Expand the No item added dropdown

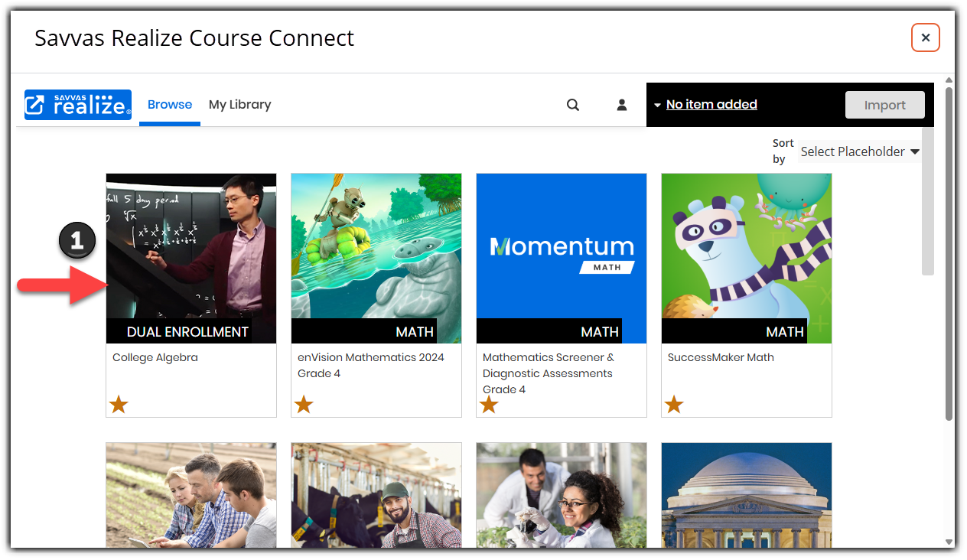point(705,105)
